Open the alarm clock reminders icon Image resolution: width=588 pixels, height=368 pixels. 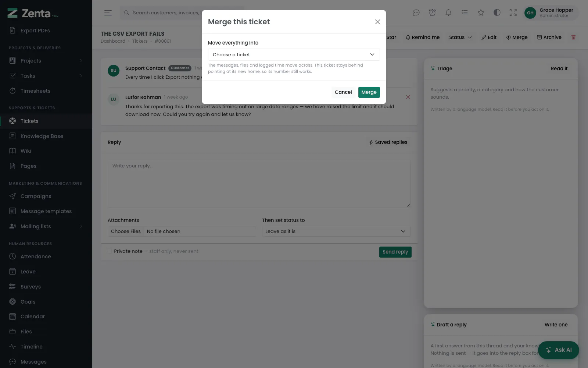[432, 13]
